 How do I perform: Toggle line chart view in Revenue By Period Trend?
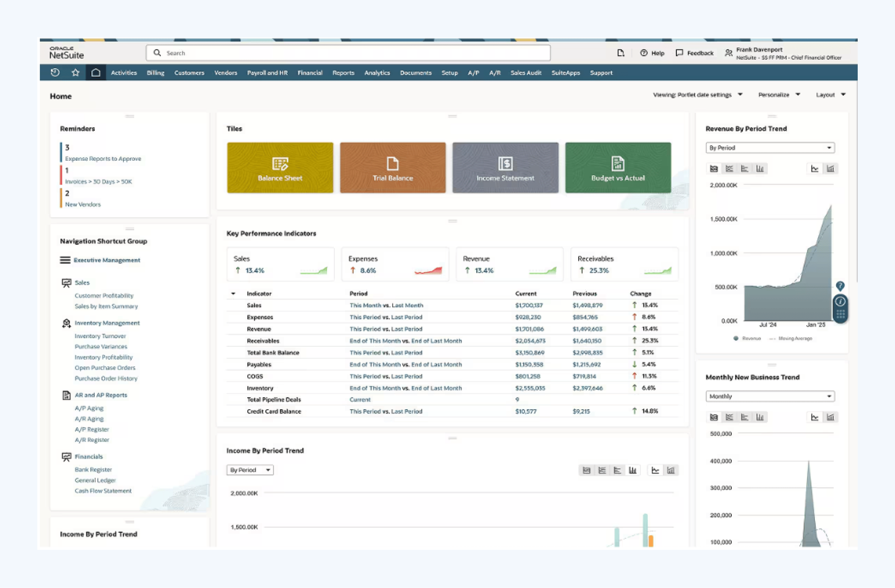coord(814,169)
